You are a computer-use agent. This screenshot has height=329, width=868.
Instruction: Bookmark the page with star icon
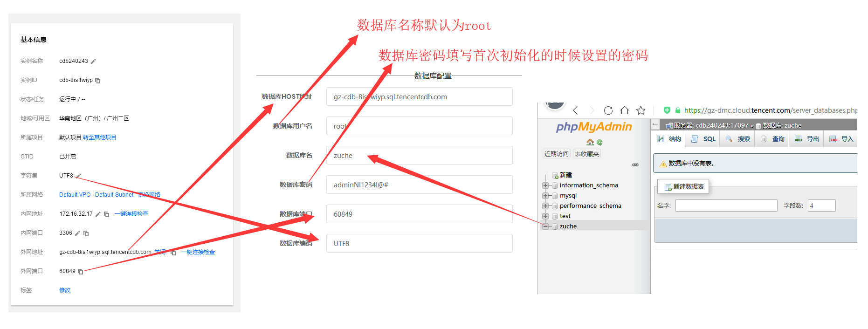point(641,110)
